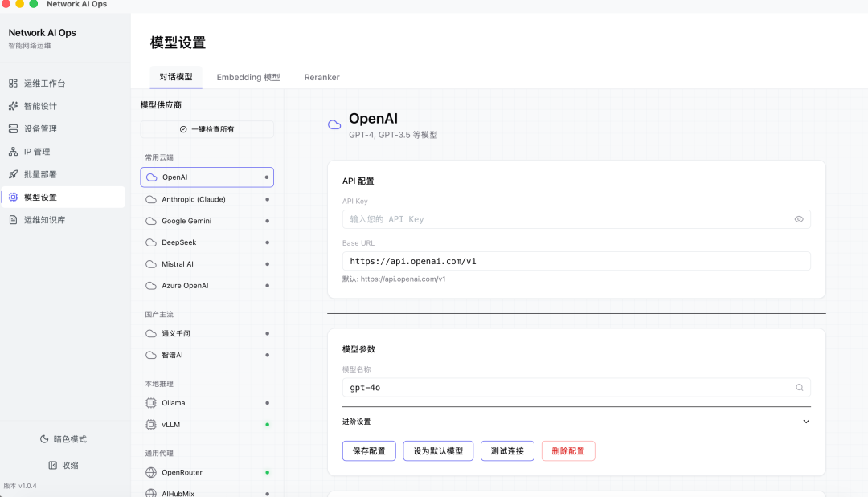Click the 保存配置 button

[x=369, y=451]
